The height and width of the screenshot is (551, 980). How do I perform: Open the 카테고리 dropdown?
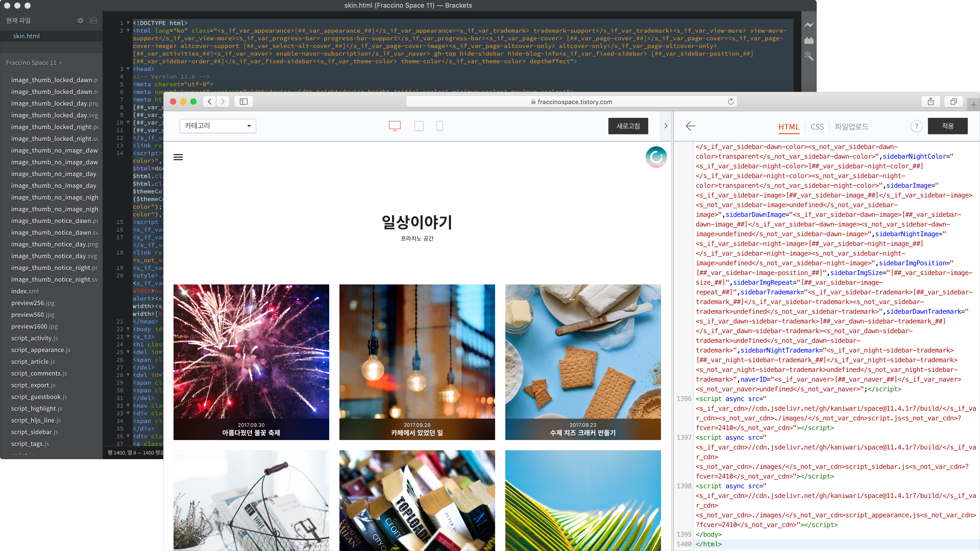pos(218,126)
